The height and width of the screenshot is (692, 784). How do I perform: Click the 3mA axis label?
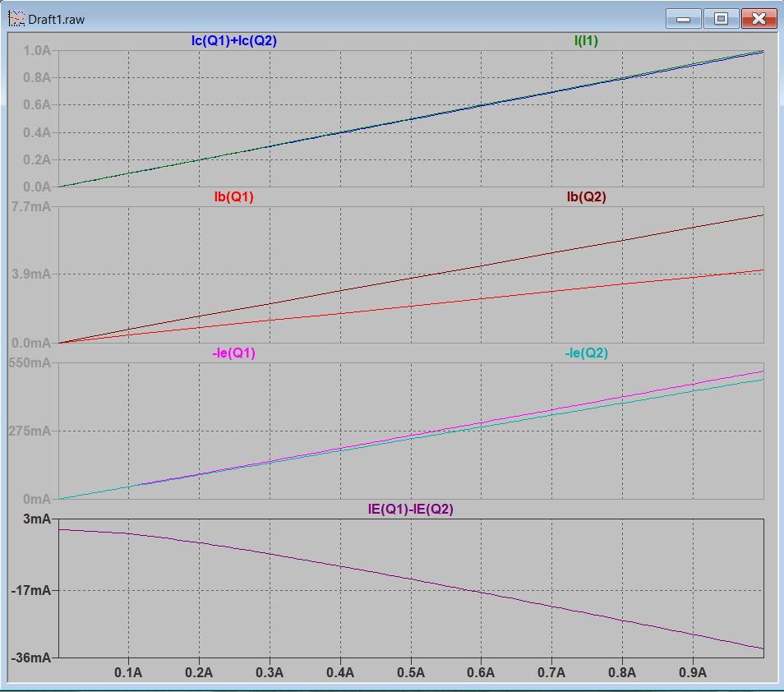coord(37,519)
